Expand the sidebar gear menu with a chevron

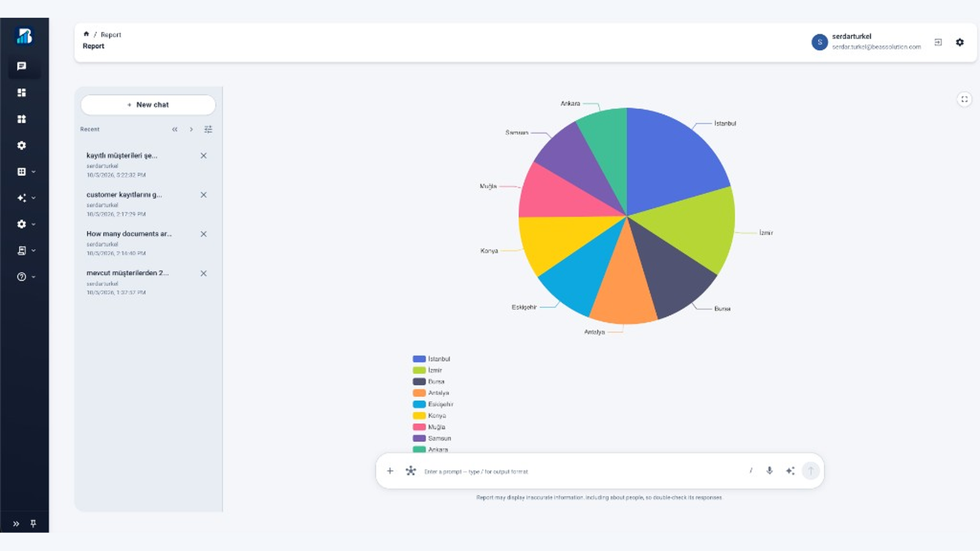click(x=25, y=224)
